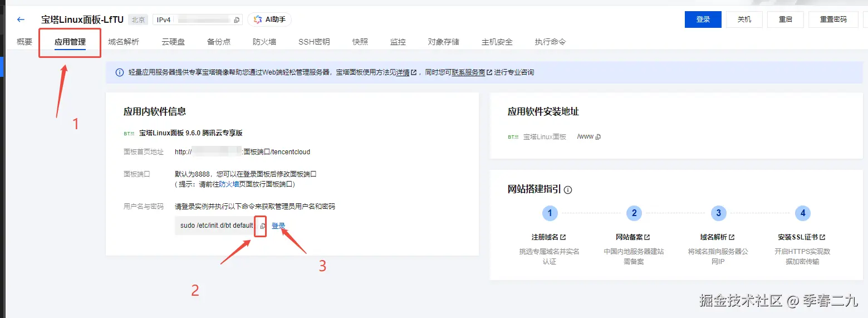This screenshot has width=868, height=318.
Task: Open the 安装SSL证书 link
Action: point(802,237)
